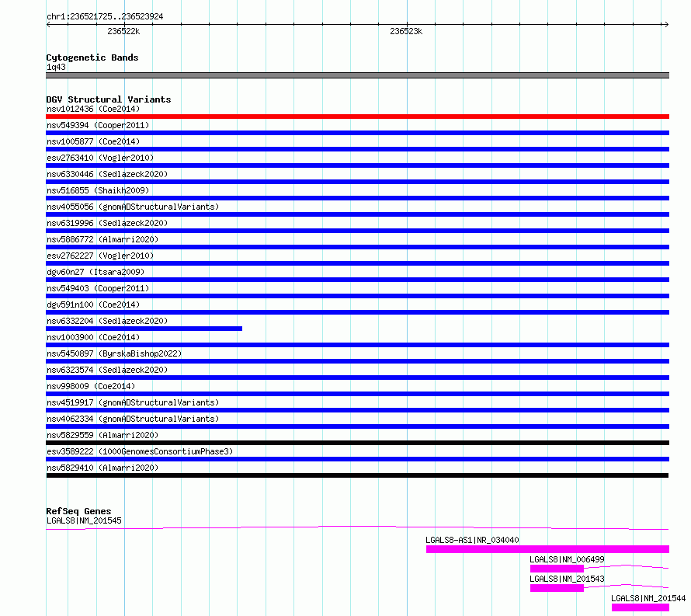Image resolution: width=691 pixels, height=616 pixels.
Task: Click the nsv1012436 (Coe2014) variant label
Action: (93, 109)
